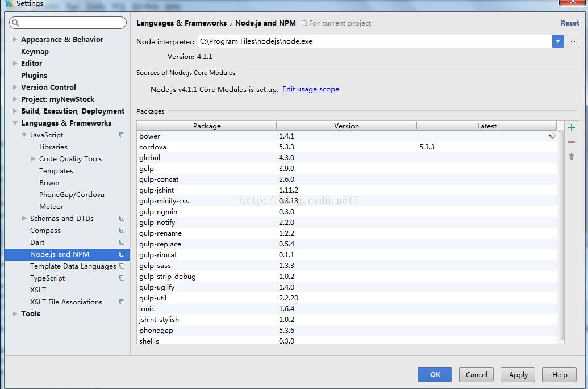Open the Edit usage scope link

pyautogui.click(x=311, y=89)
